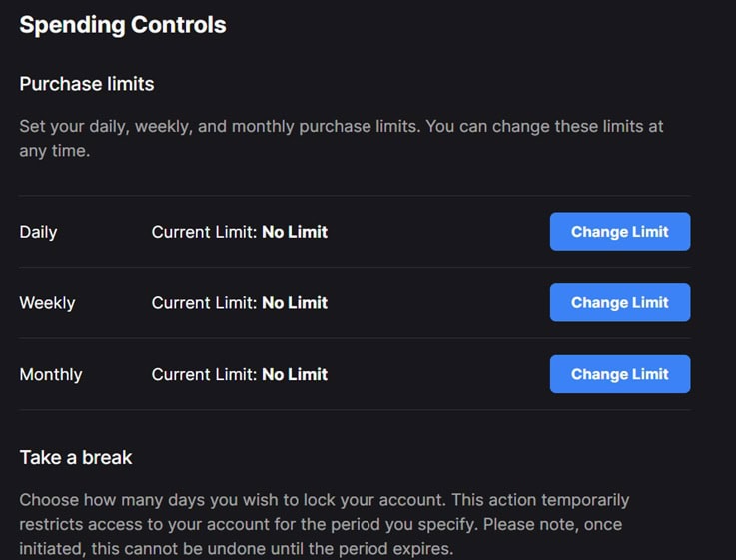Click the "Take a break" section heading
Image resolution: width=736 pixels, height=560 pixels.
[x=76, y=458]
